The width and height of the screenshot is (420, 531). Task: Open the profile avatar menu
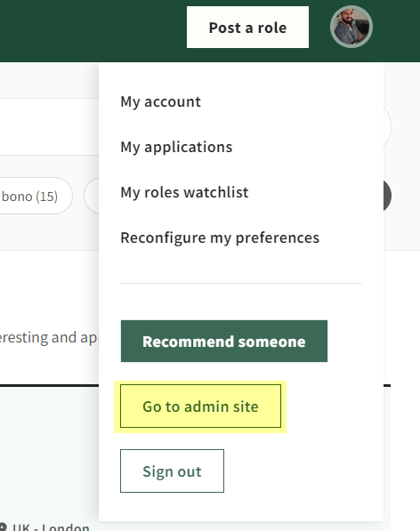351,27
